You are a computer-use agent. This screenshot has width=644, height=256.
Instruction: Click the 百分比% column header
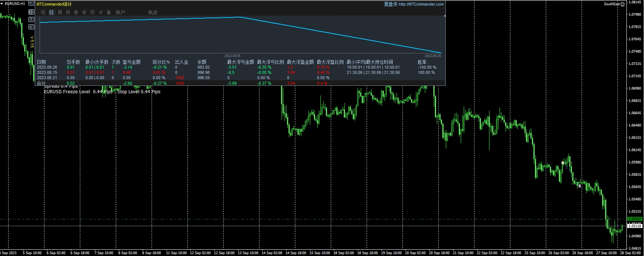click(161, 62)
